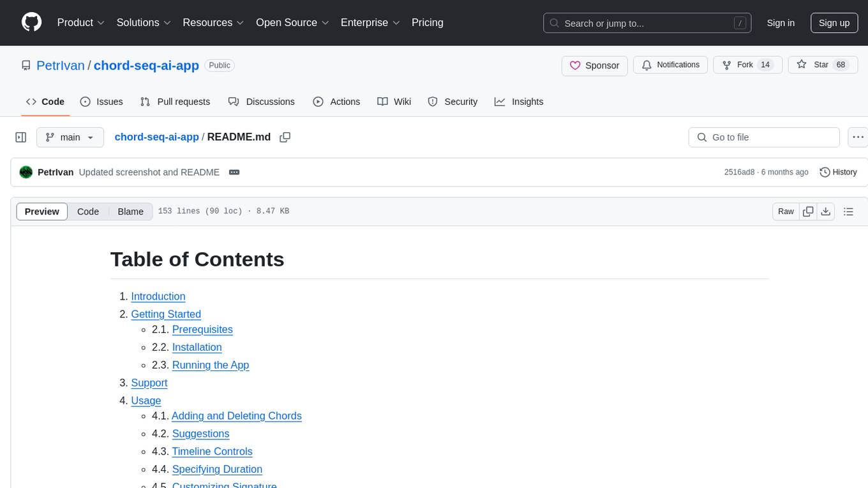Collapse the file tree sidebar
This screenshot has height=488, width=868.
point(21,137)
